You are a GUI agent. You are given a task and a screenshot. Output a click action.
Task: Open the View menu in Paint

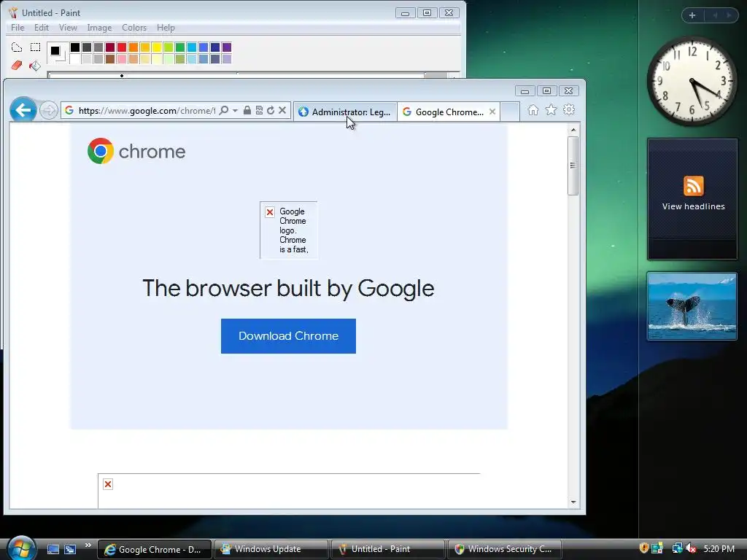[x=68, y=28]
